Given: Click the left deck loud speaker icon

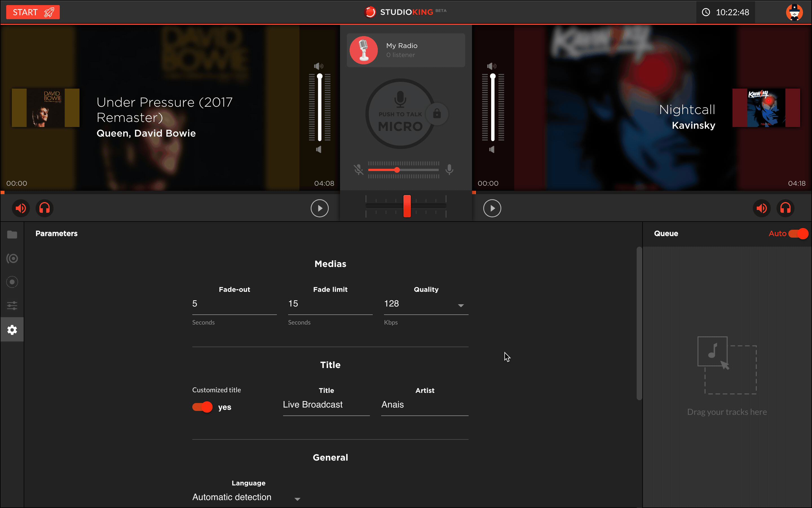Looking at the screenshot, I should click(x=319, y=66).
